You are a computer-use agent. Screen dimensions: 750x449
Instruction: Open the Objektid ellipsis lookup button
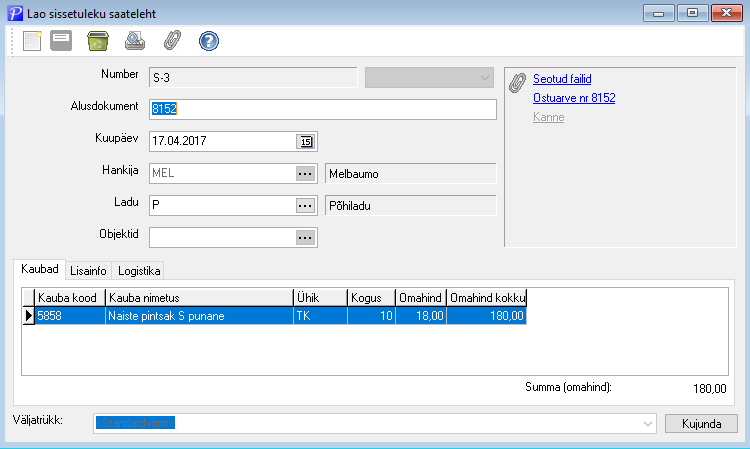tap(305, 238)
